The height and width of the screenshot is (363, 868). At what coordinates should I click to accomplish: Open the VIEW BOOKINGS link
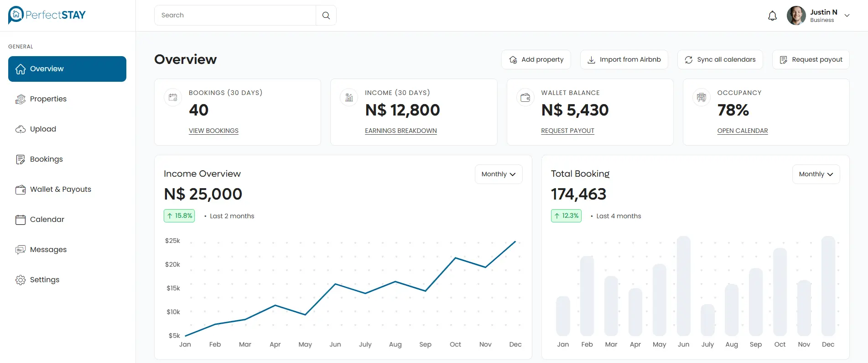pos(213,131)
